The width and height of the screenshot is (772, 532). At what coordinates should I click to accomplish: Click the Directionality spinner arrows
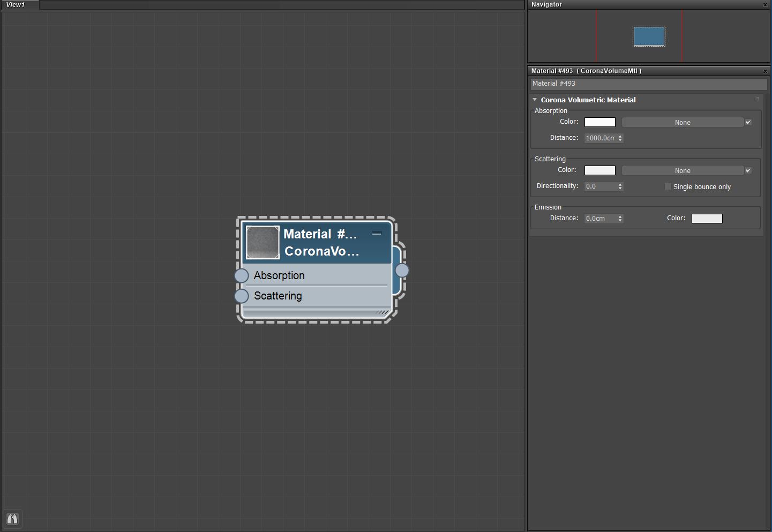(620, 186)
